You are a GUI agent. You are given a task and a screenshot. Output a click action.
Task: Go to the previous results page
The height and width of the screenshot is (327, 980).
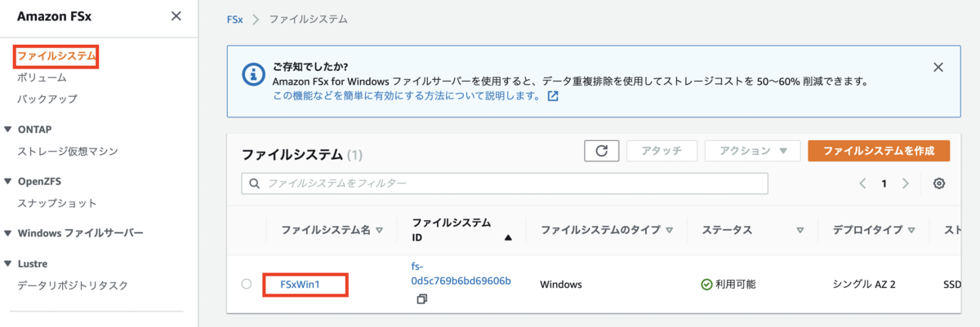[x=862, y=183]
